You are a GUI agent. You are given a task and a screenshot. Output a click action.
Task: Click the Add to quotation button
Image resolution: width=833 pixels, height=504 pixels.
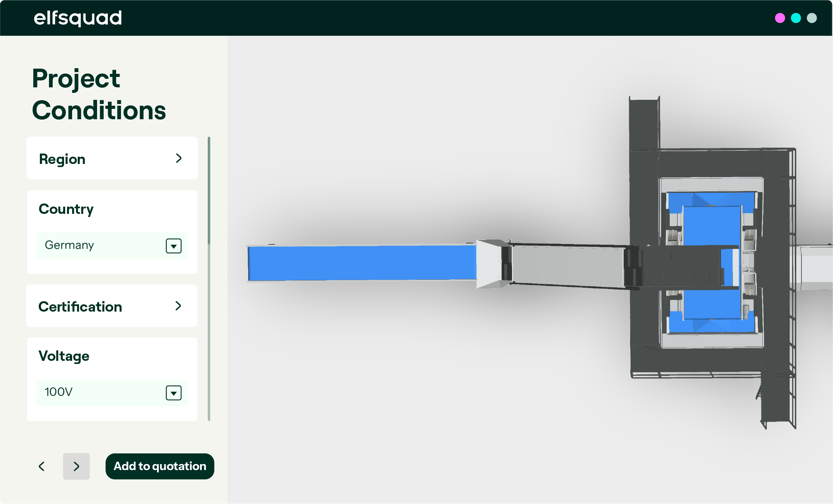click(159, 466)
